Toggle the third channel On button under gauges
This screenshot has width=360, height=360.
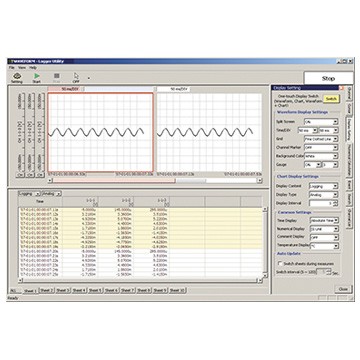point(40,174)
